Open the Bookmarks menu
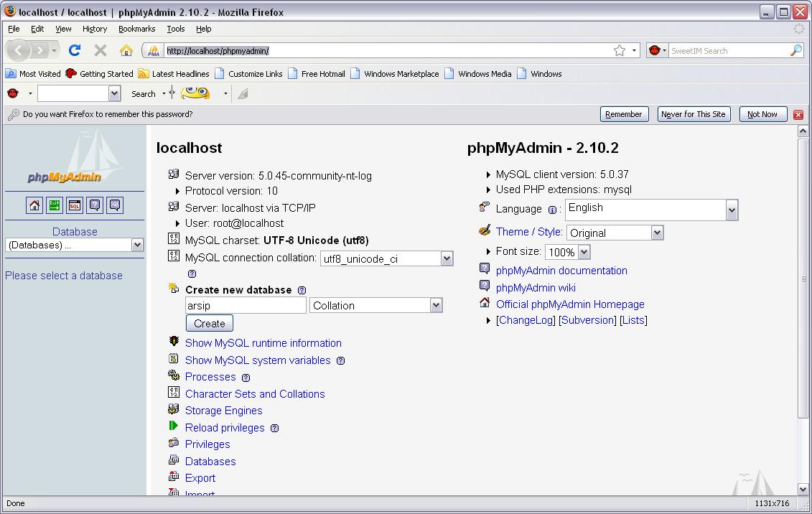812x514 pixels. pyautogui.click(x=136, y=29)
